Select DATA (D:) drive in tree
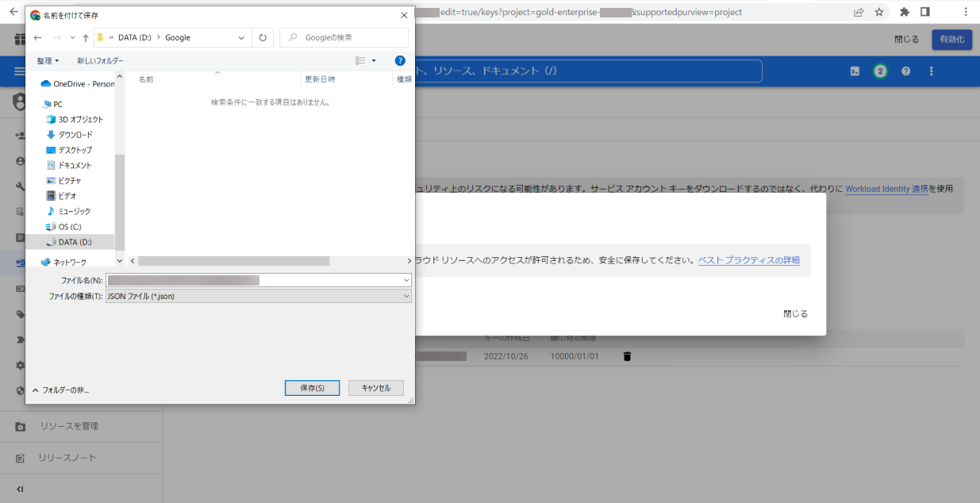 tap(75, 242)
